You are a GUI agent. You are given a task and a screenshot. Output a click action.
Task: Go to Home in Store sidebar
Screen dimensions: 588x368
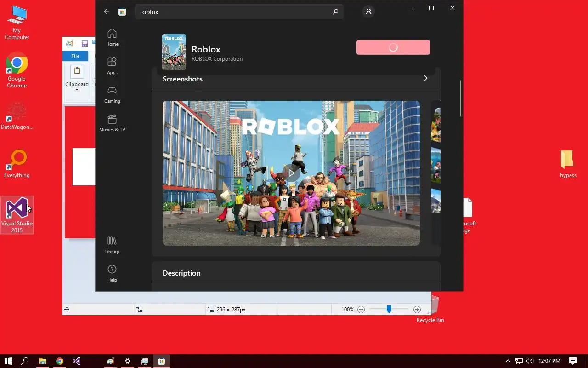click(112, 37)
